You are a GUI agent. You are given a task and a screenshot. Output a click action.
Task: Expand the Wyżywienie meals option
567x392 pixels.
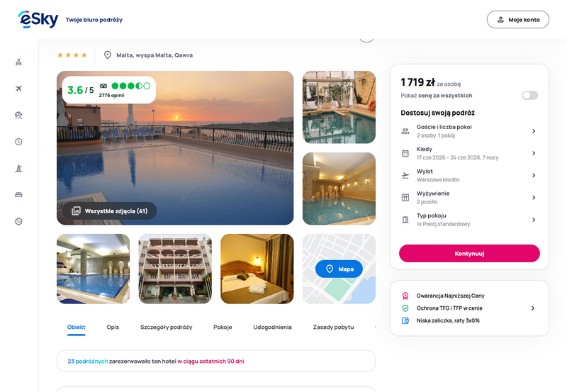[469, 198]
